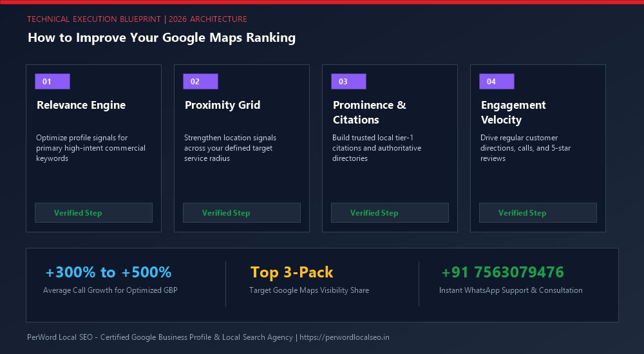Click the 01 step number badge
The height and width of the screenshot is (354, 644).
click(x=53, y=81)
